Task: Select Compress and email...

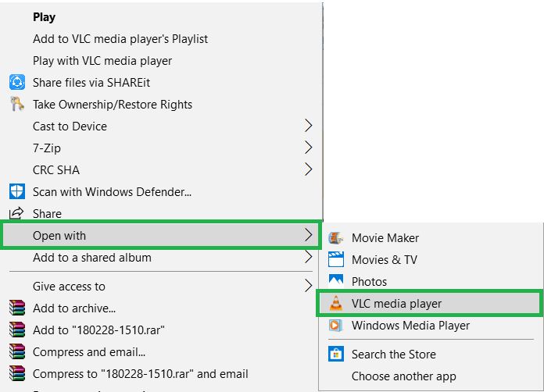Action: tap(89, 352)
